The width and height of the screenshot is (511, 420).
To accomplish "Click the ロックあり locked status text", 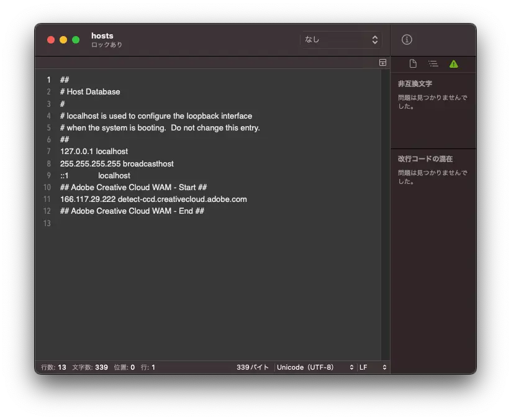I will click(x=107, y=45).
